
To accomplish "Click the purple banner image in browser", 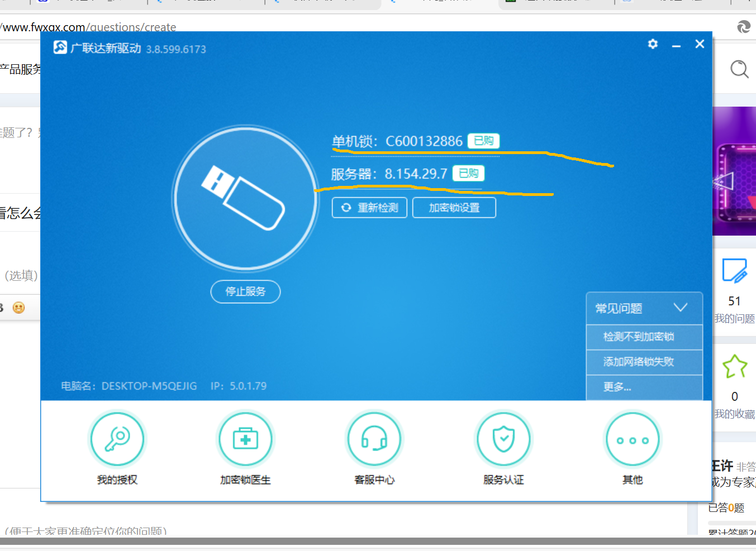I will (734, 171).
